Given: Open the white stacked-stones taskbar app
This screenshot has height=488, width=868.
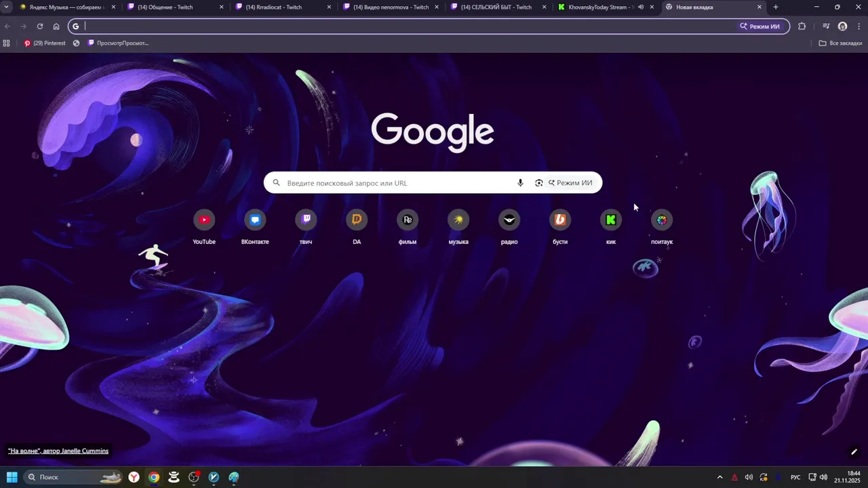Looking at the screenshot, I should (x=174, y=477).
